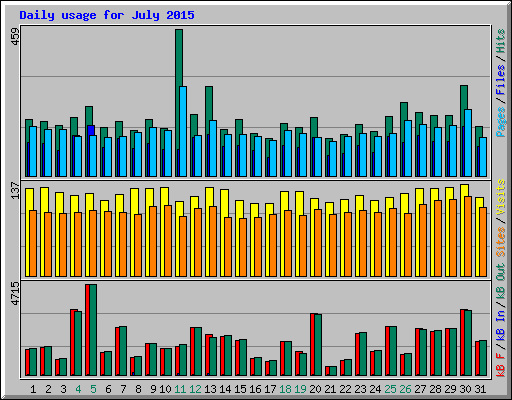Select the shortest green kB bar for day 21

333,371
